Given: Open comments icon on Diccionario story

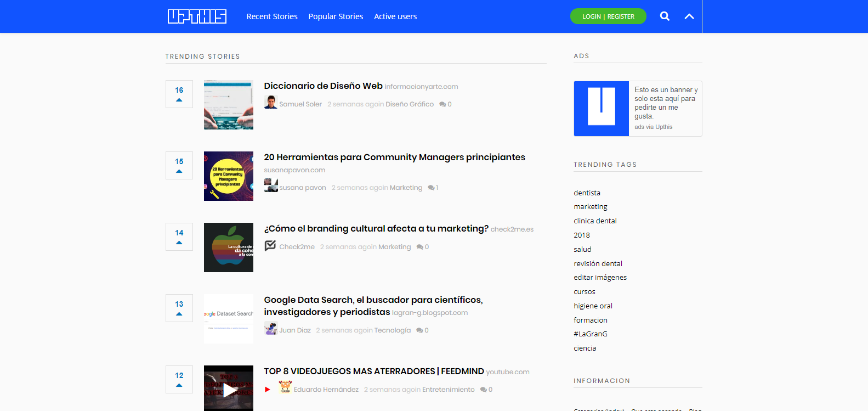Looking at the screenshot, I should [442, 104].
